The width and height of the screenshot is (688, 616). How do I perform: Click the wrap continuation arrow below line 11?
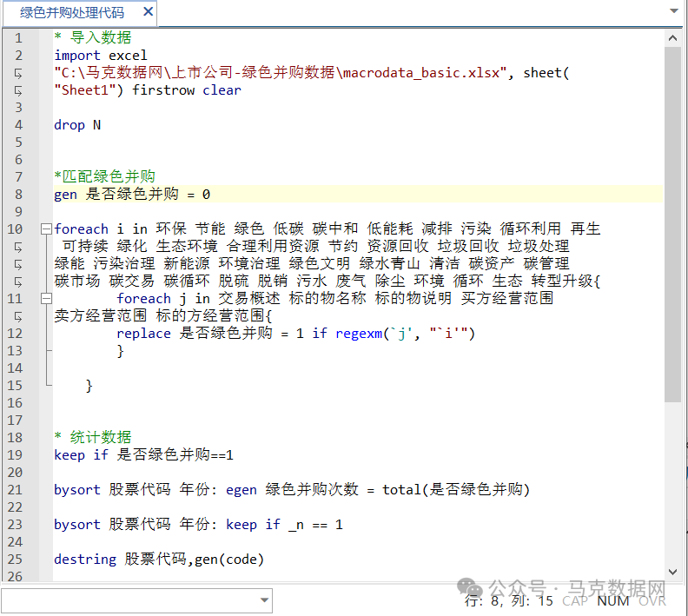coord(18,316)
